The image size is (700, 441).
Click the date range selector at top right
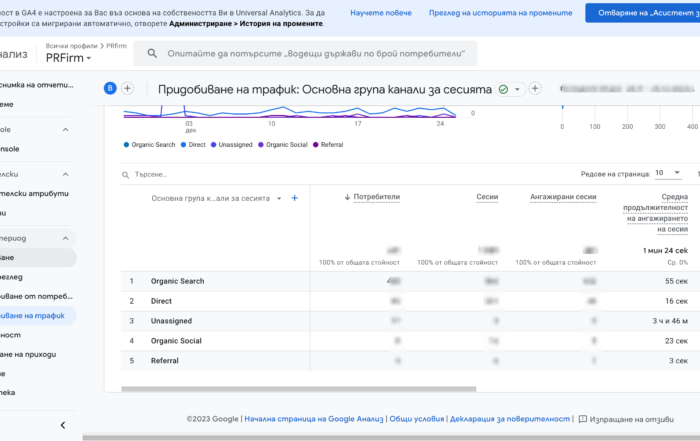627,89
